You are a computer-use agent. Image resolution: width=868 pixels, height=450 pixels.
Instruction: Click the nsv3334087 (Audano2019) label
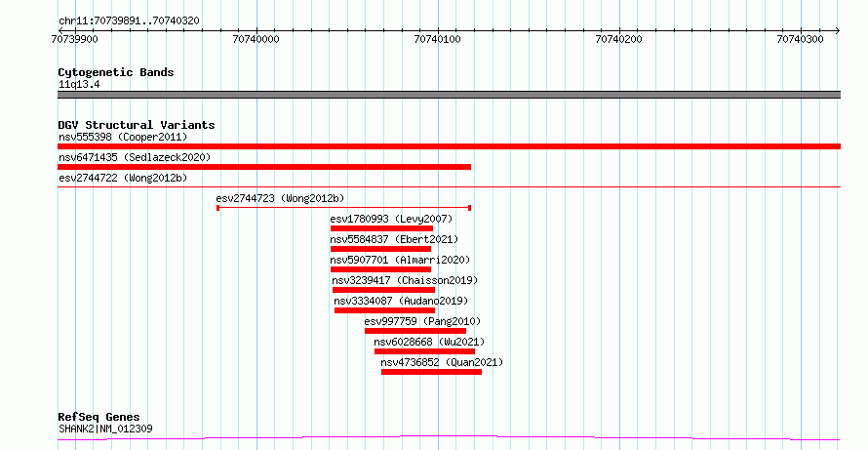tap(401, 301)
